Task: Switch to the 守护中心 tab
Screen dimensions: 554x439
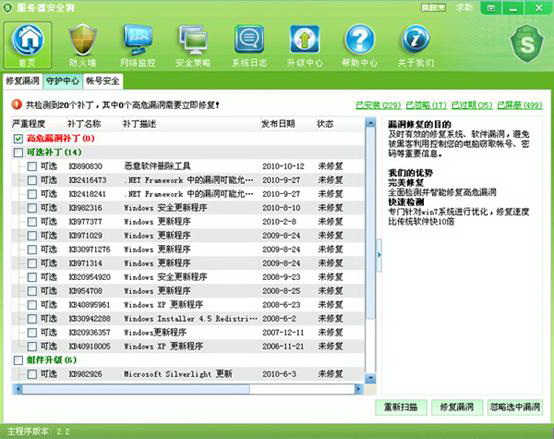Action: (63, 81)
